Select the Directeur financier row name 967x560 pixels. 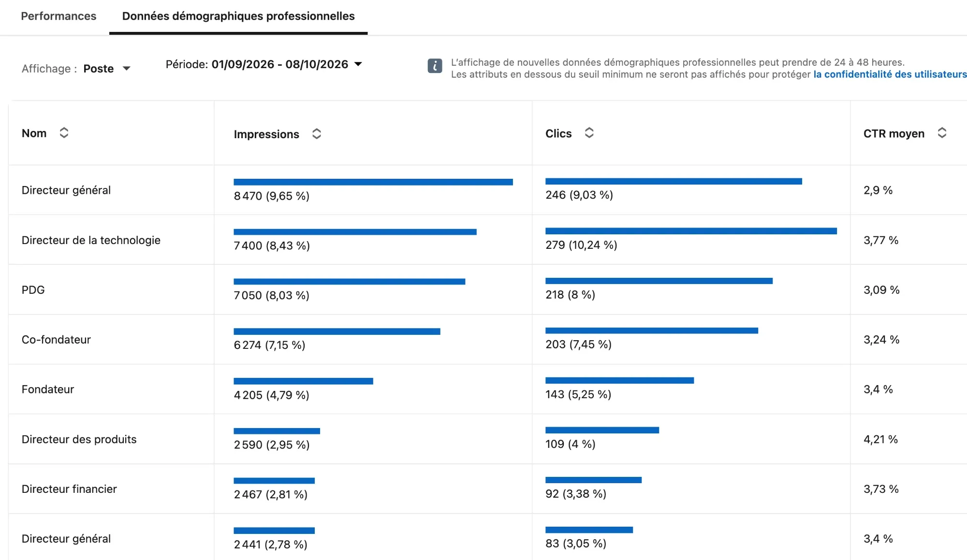pyautogui.click(x=69, y=489)
